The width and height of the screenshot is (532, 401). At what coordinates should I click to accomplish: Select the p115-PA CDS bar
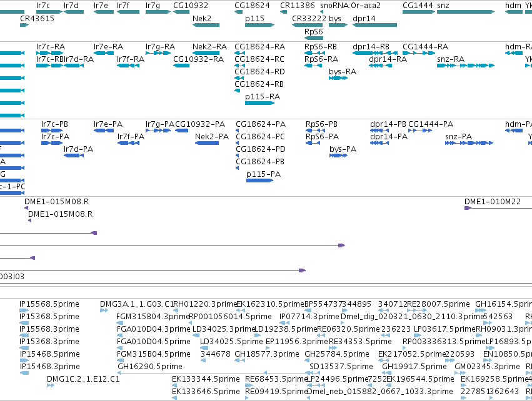(259, 181)
